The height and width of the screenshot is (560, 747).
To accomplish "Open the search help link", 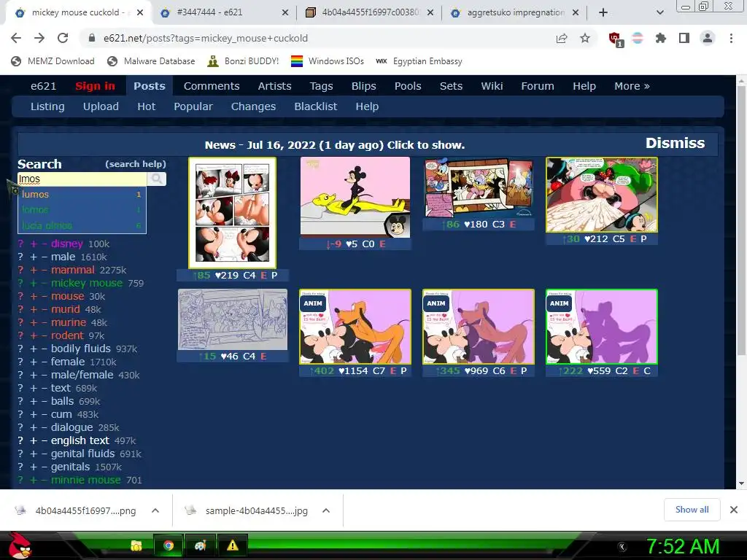I will (x=135, y=164).
